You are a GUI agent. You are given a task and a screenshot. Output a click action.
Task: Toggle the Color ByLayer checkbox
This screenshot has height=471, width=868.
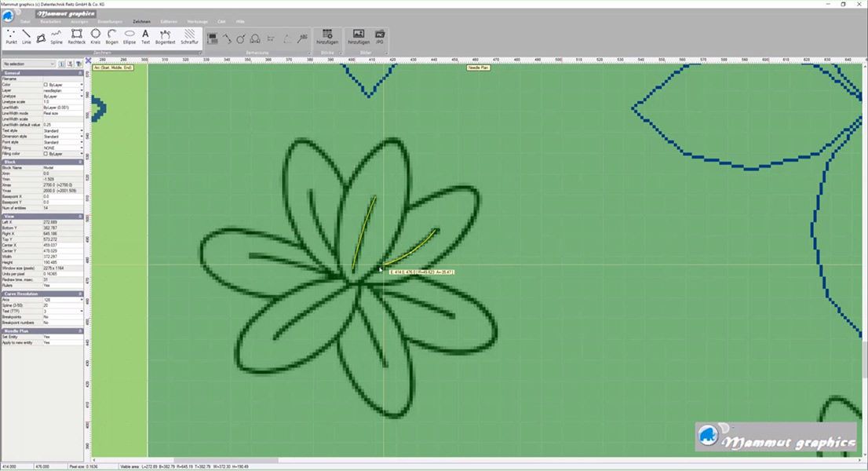[46, 85]
